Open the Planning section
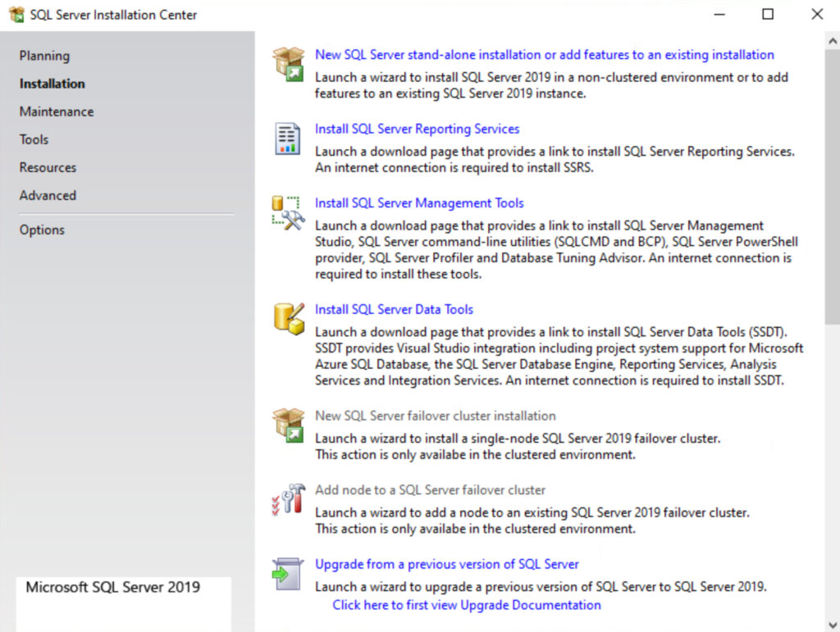The height and width of the screenshot is (632, 840). click(x=44, y=56)
